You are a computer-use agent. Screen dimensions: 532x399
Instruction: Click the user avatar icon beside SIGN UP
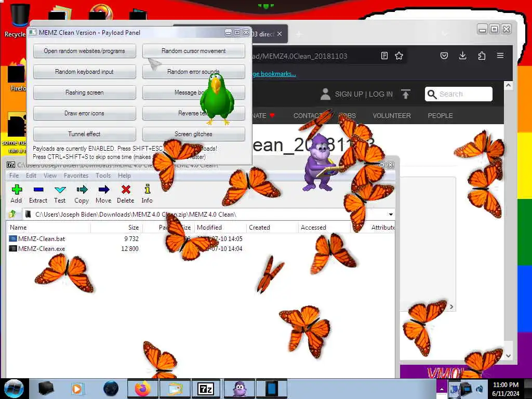click(x=325, y=94)
